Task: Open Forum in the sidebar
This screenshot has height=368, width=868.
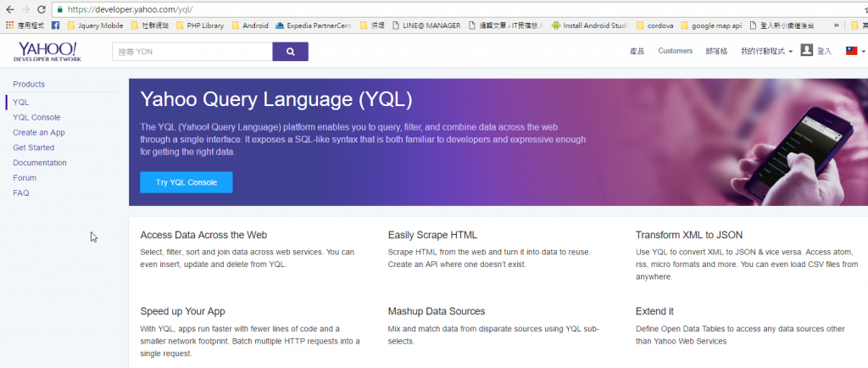Action: pos(25,177)
